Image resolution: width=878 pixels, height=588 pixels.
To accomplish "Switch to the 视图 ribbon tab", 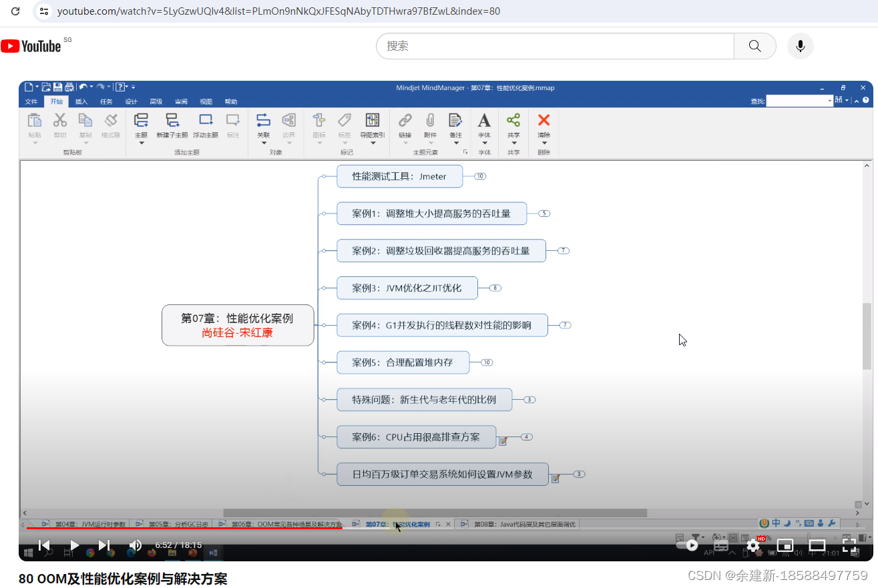I will coord(206,101).
